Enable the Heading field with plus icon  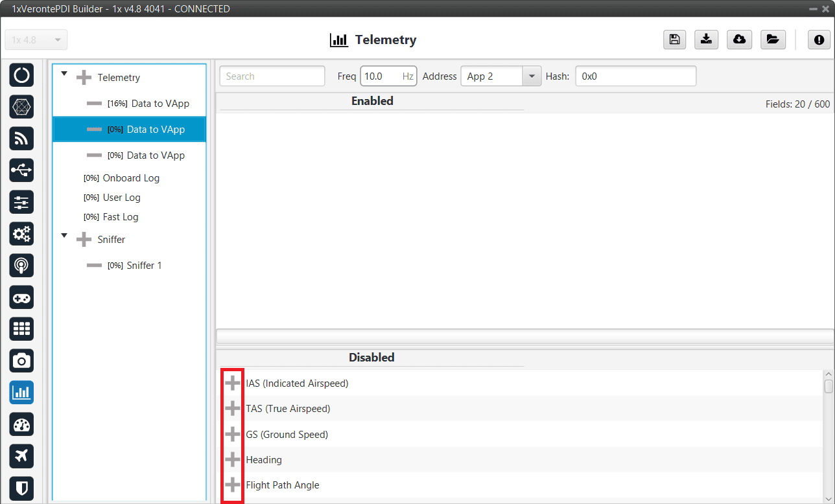(x=232, y=460)
